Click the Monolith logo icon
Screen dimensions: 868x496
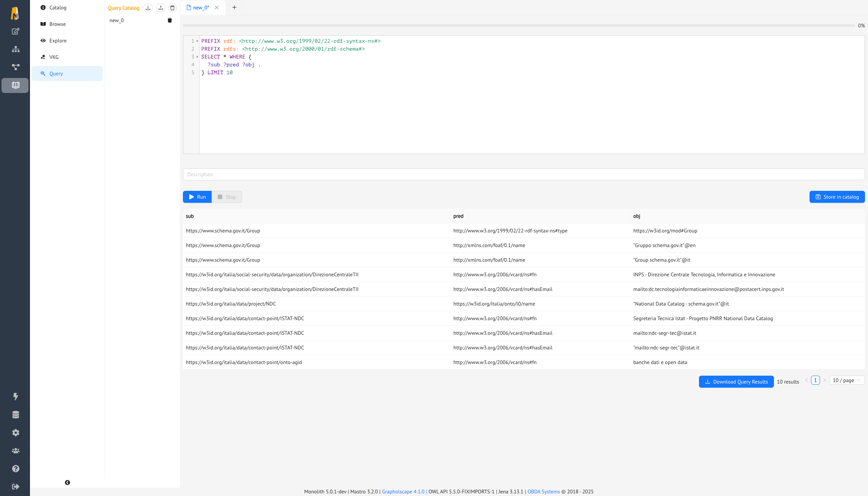[15, 12]
